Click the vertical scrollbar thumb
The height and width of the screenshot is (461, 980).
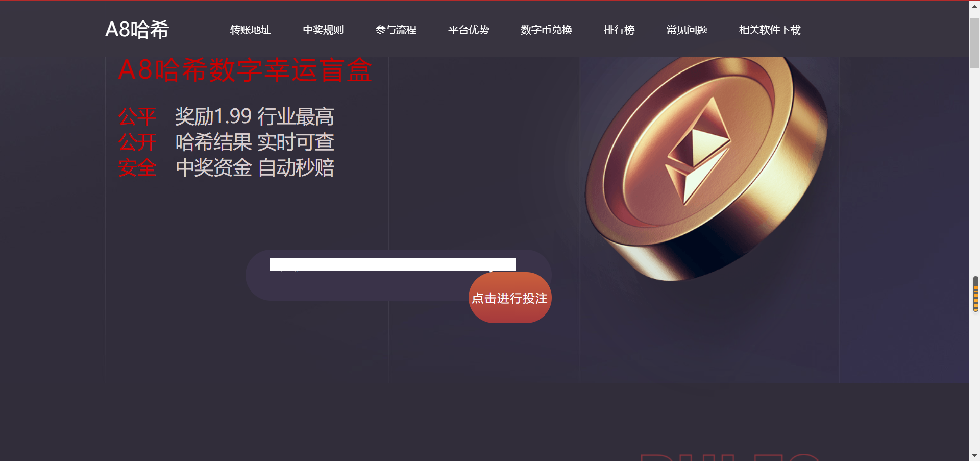[x=974, y=43]
